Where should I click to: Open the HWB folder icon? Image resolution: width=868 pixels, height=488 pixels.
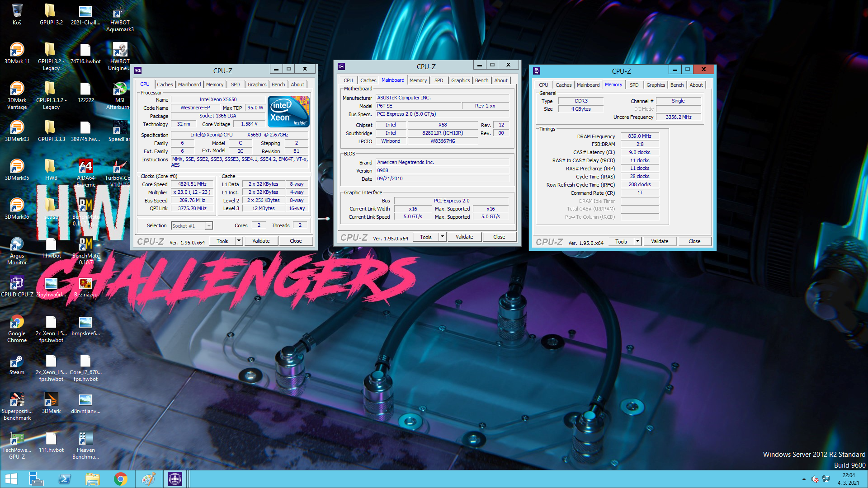click(51, 169)
